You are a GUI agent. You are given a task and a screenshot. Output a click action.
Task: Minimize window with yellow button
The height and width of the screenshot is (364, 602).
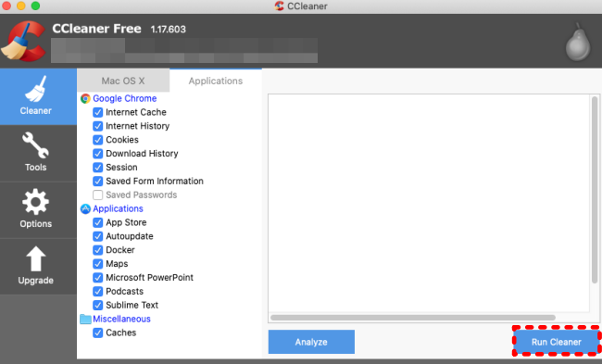coord(21,6)
